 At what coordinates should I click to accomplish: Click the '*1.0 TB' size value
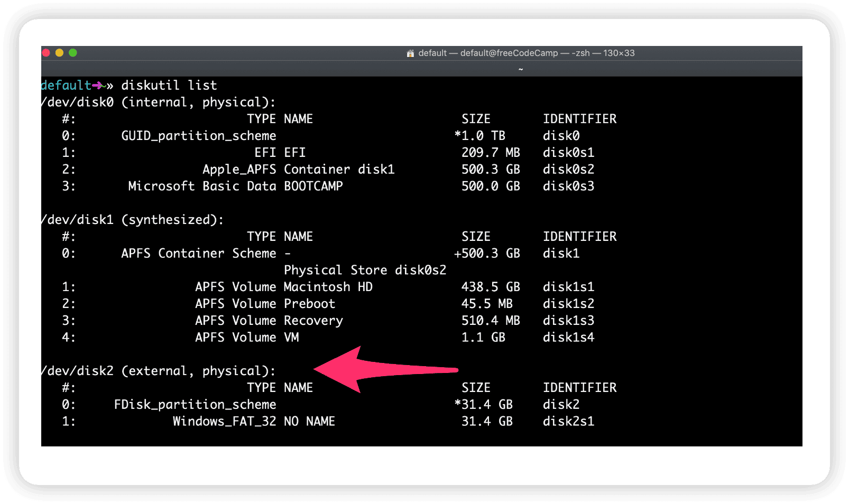[480, 136]
